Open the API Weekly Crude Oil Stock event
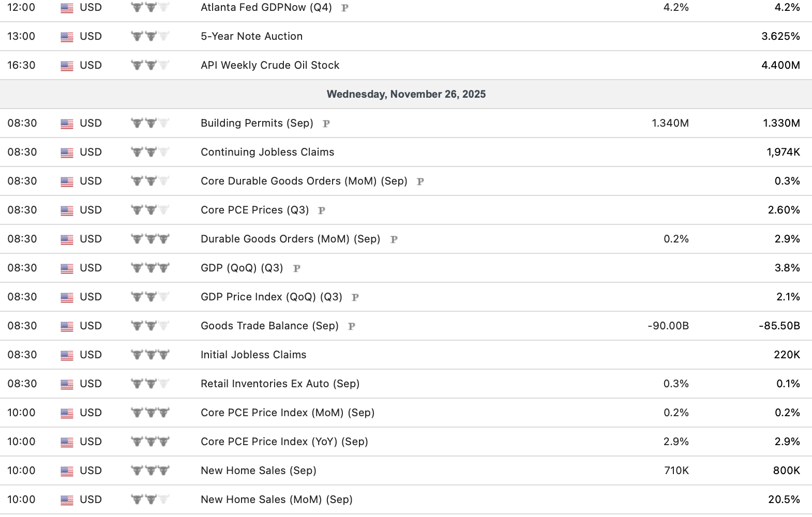Screen dimensions: 812x517 [270, 65]
